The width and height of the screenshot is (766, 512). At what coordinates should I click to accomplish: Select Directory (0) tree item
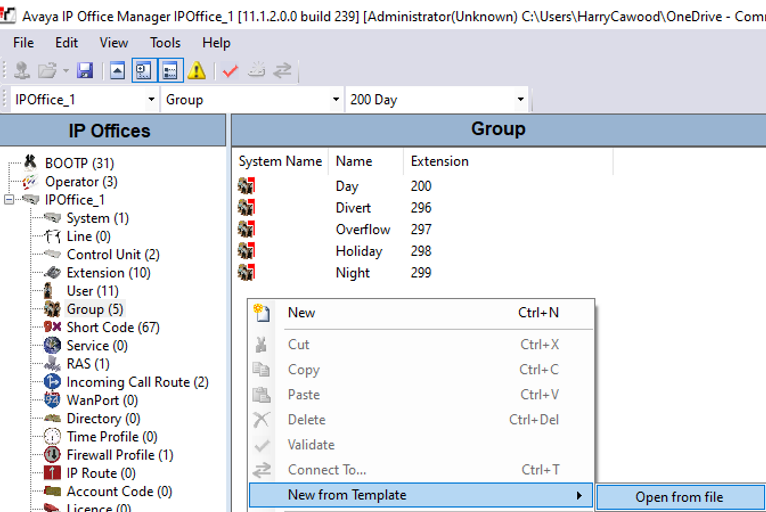[103, 419]
